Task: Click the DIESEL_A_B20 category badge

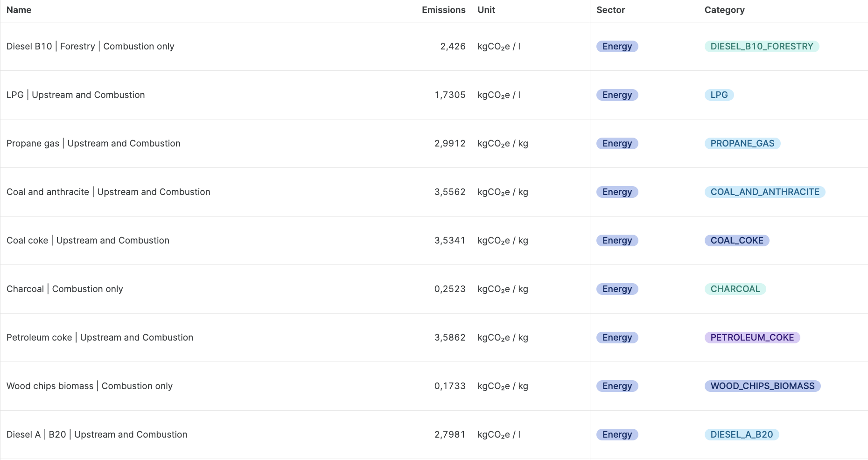Action: tap(742, 434)
